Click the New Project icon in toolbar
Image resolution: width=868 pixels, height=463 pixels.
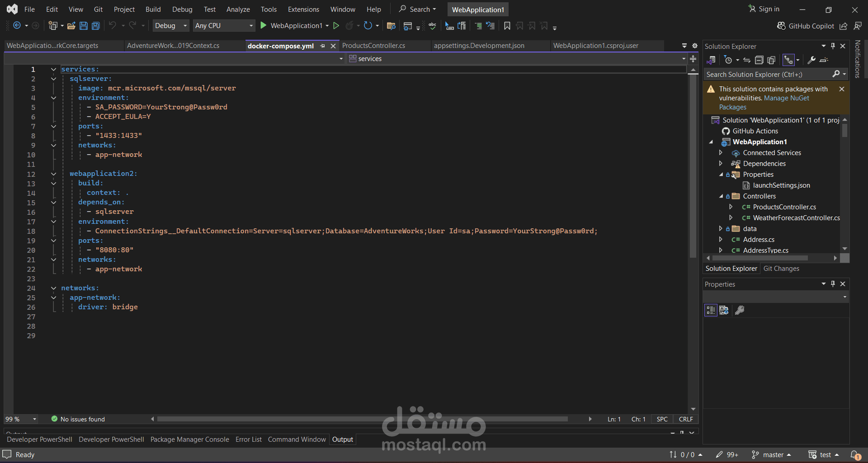coord(53,26)
